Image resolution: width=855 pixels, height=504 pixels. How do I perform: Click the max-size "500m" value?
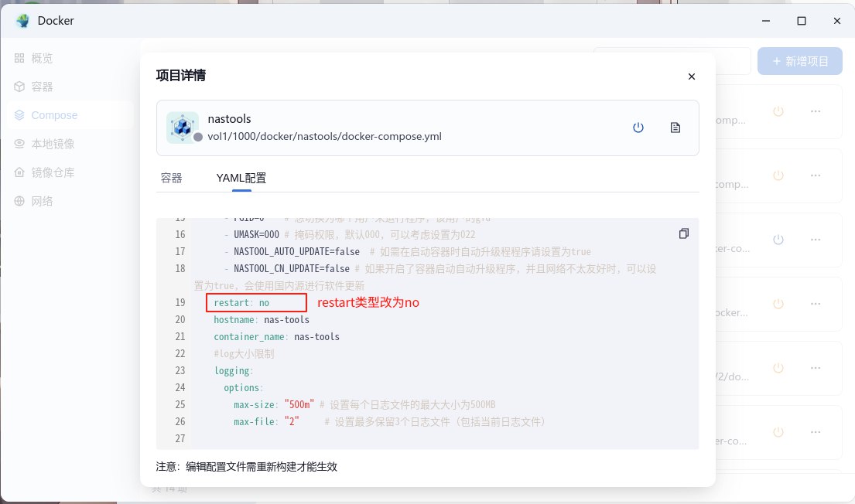[299, 404]
